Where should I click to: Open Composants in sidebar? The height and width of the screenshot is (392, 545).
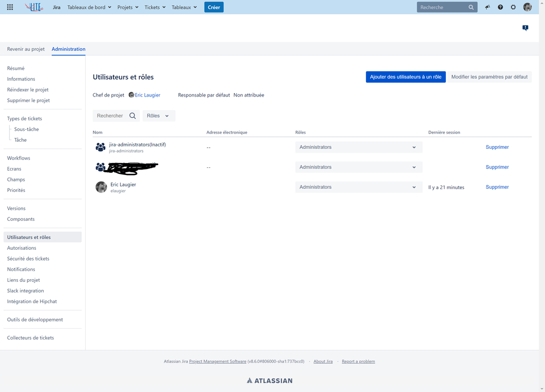(x=21, y=219)
